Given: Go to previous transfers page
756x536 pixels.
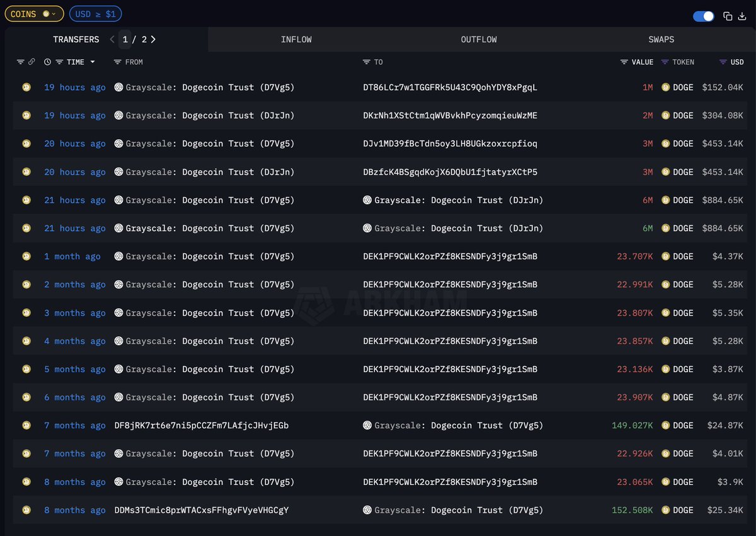Looking at the screenshot, I should tap(112, 39).
